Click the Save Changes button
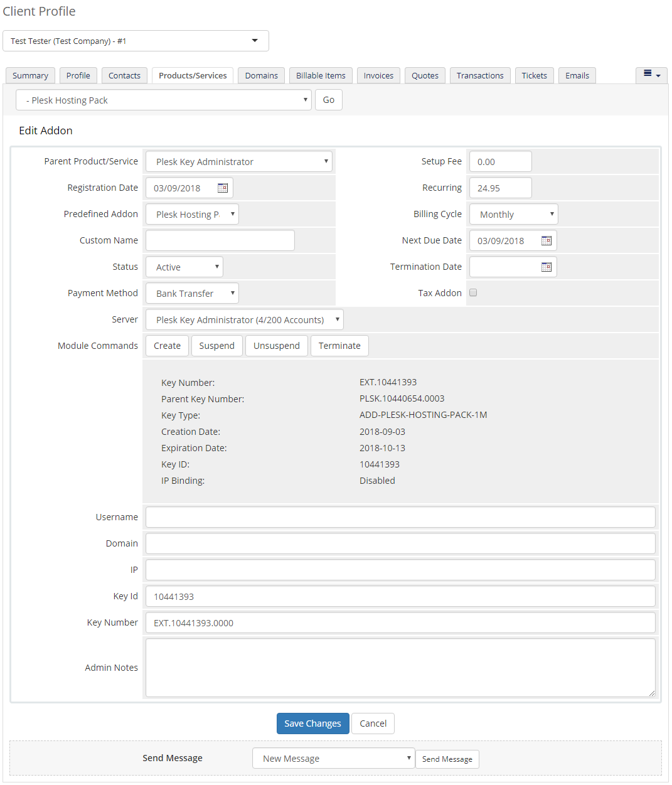Screen dimensions: 672x785 pyautogui.click(x=312, y=724)
